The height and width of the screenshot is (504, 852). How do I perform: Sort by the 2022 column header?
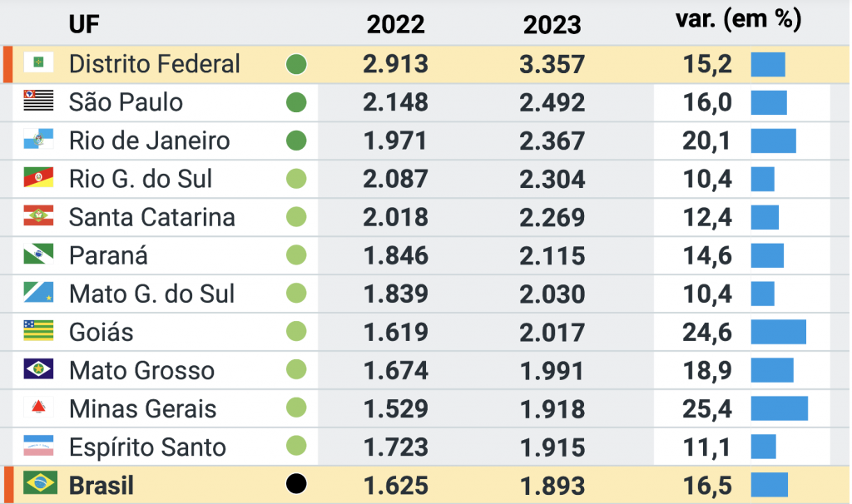point(395,25)
